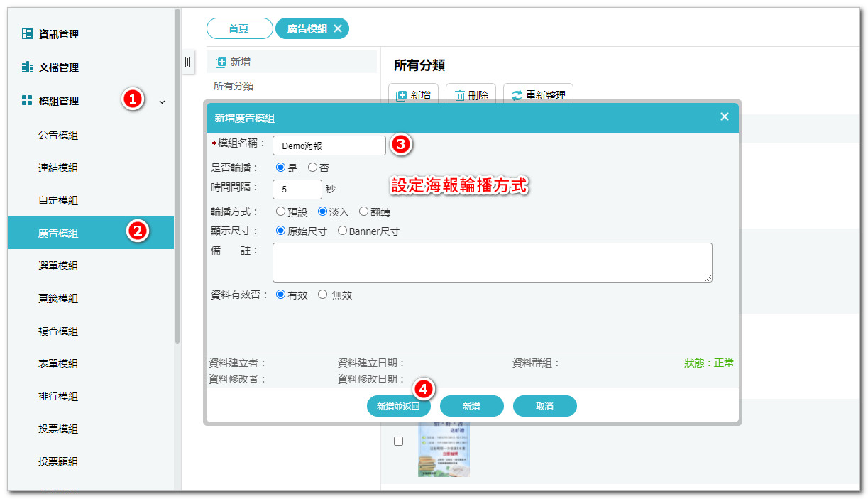The width and height of the screenshot is (868, 499).
Task: Click 新增 in the left category panel
Action: point(233,62)
